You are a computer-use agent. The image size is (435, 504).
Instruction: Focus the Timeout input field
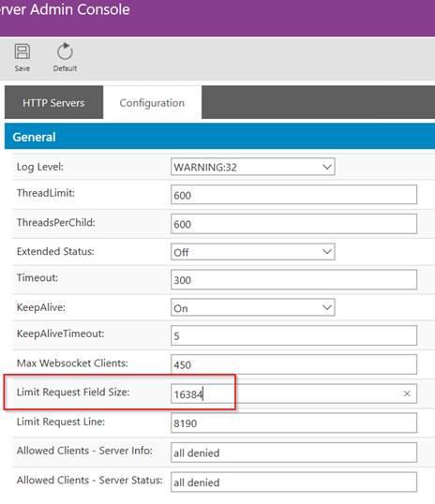pyautogui.click(x=293, y=280)
